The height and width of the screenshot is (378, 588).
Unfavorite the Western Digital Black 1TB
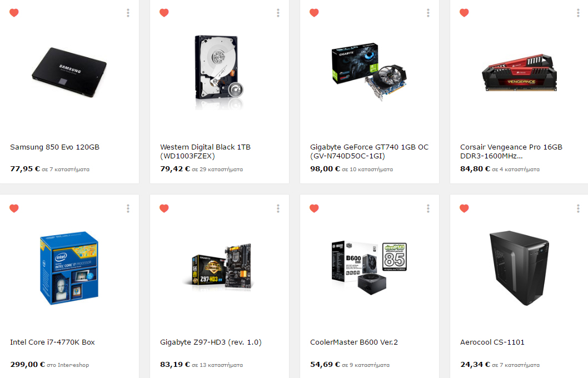pos(165,13)
